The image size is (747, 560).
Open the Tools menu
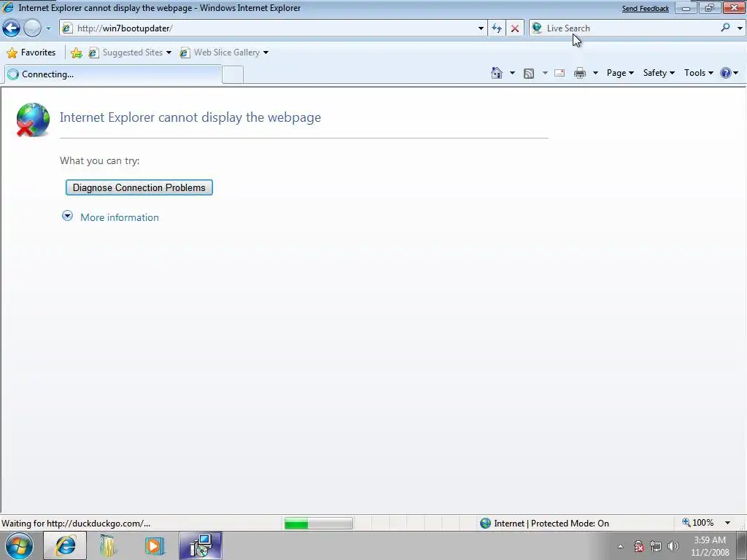click(x=698, y=73)
